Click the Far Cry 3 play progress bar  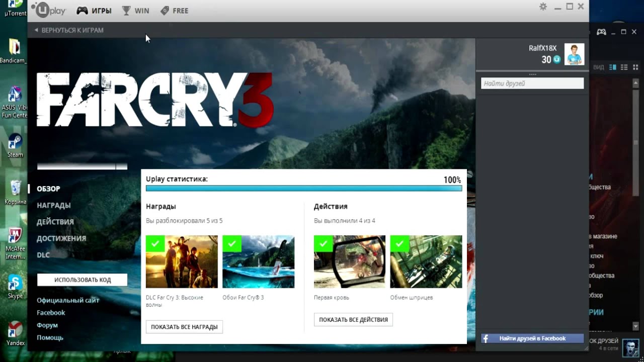click(x=82, y=166)
